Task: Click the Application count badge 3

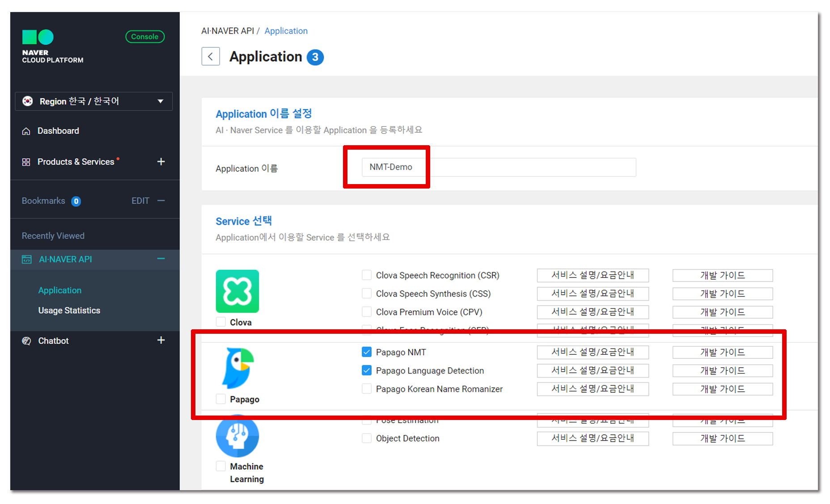Action: click(315, 57)
